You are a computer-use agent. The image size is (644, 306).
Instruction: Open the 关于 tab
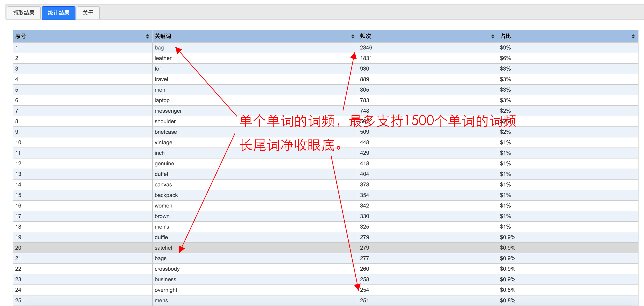point(88,13)
